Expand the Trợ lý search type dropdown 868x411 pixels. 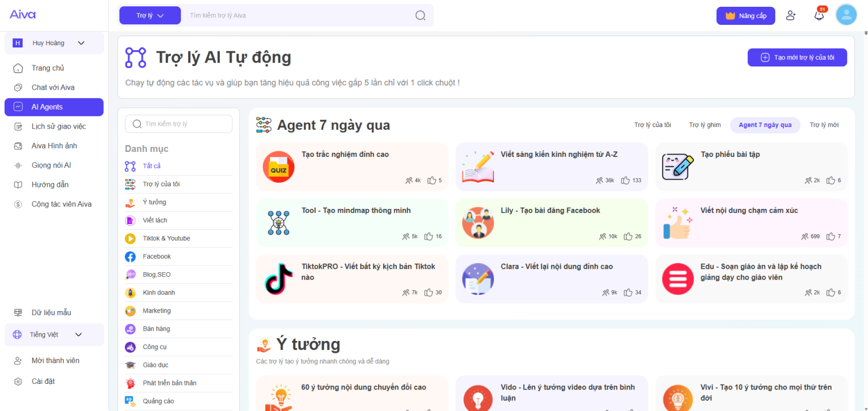(150, 16)
